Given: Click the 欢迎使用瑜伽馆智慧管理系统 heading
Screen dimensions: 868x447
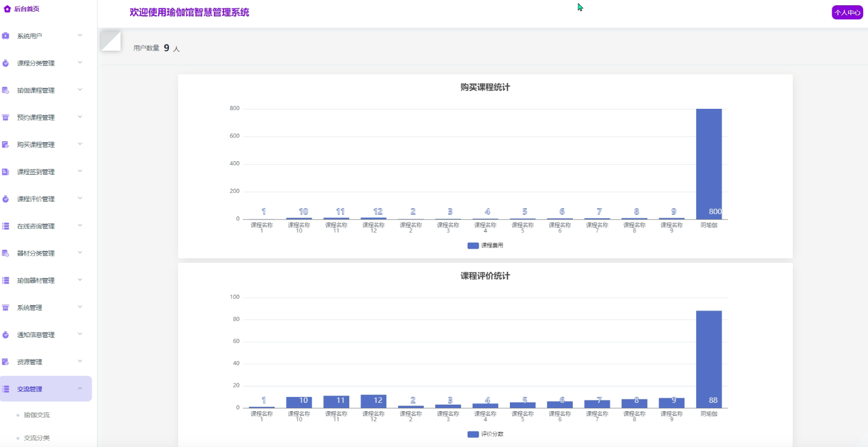Looking at the screenshot, I should [x=189, y=12].
